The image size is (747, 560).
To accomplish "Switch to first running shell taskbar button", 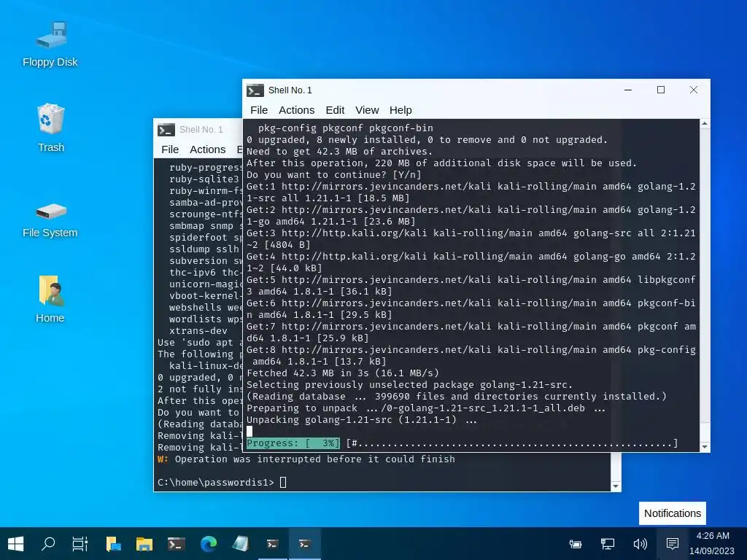I will click(x=273, y=544).
